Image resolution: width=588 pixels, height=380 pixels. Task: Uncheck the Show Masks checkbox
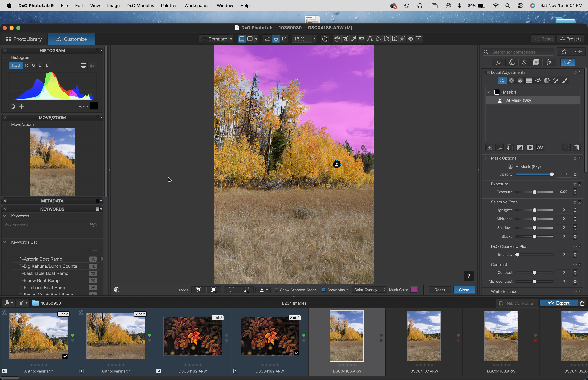[x=324, y=290]
